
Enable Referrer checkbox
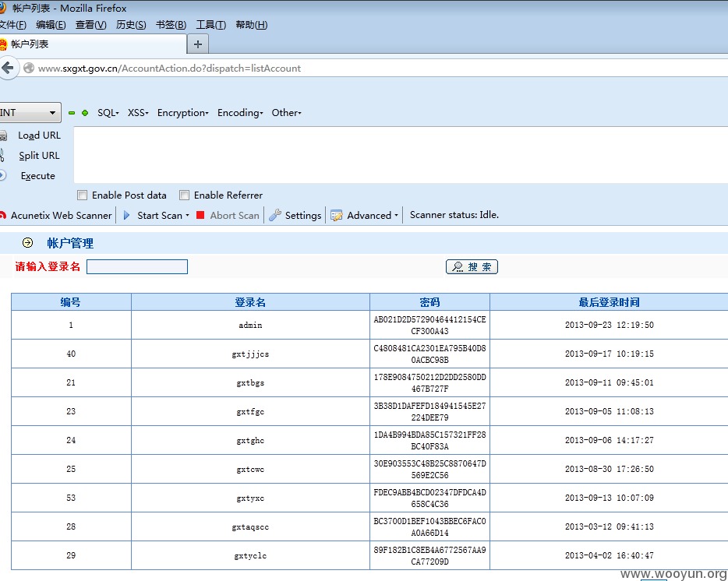pyautogui.click(x=184, y=195)
